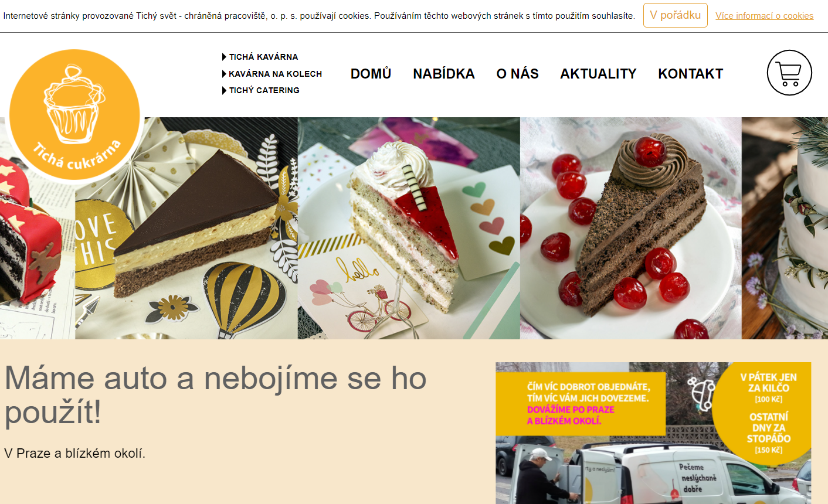Image resolution: width=828 pixels, height=504 pixels.
Task: Click the arrow beside Tichý catering
Action: pos(224,90)
